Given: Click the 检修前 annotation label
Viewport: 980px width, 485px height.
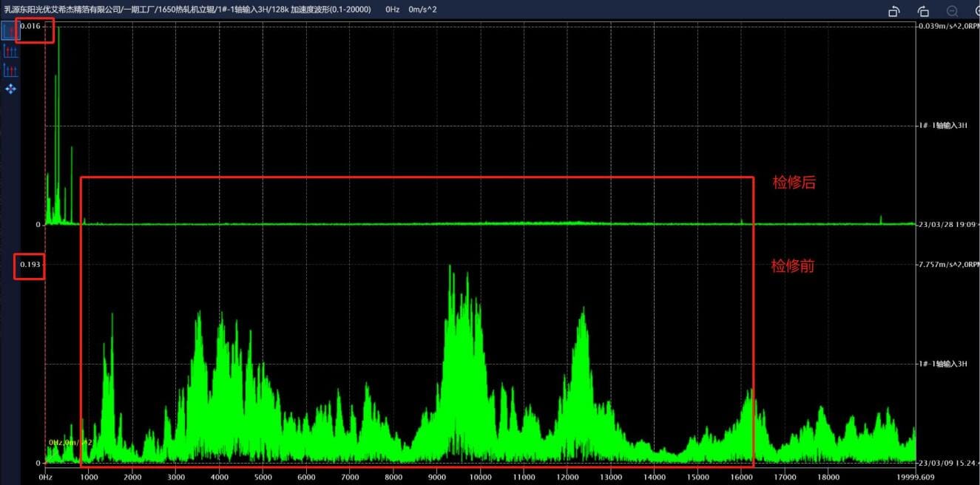Looking at the screenshot, I should 793,266.
